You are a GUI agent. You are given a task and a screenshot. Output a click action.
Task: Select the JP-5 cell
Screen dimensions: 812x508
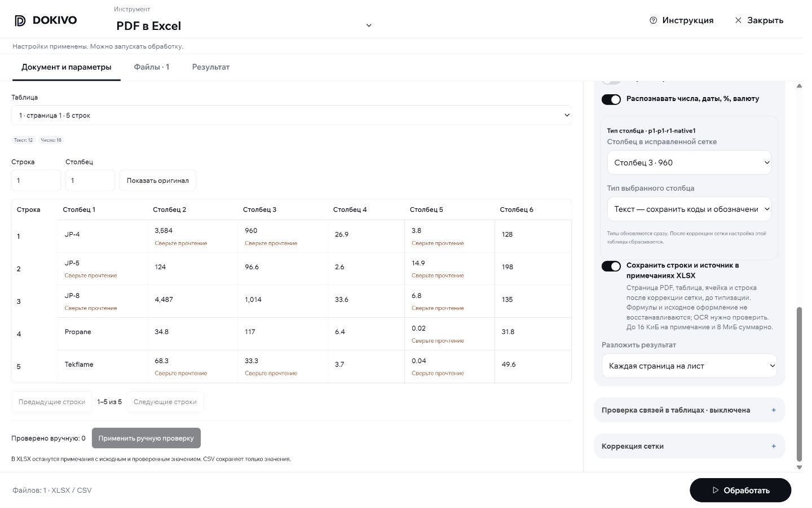point(103,269)
